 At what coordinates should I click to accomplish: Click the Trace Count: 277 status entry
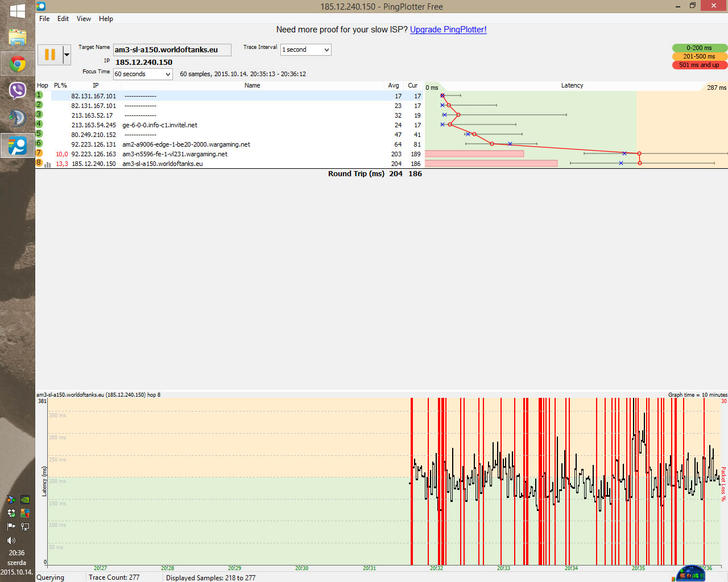click(114, 577)
